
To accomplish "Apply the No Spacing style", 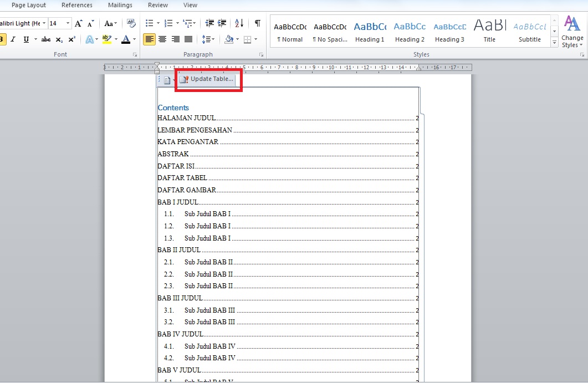I will tap(330, 32).
